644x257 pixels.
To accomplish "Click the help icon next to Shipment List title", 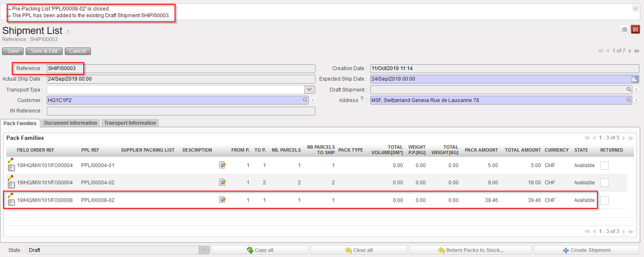I will pos(68,31).
